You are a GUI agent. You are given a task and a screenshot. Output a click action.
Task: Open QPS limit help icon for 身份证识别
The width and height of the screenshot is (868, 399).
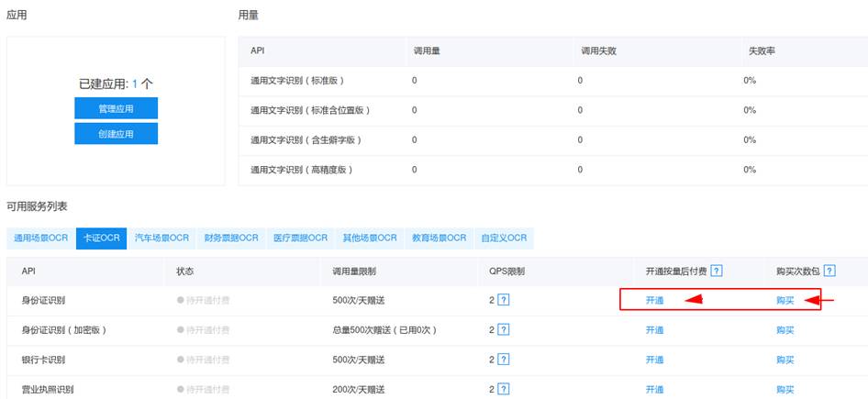503,300
